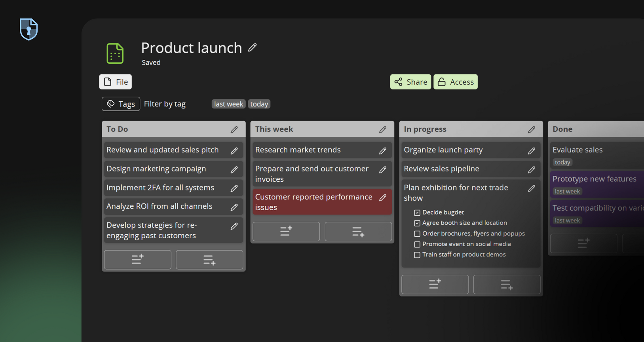The height and width of the screenshot is (342, 644).
Task: Open the 'Prototype new features' purple card
Action: tap(594, 179)
